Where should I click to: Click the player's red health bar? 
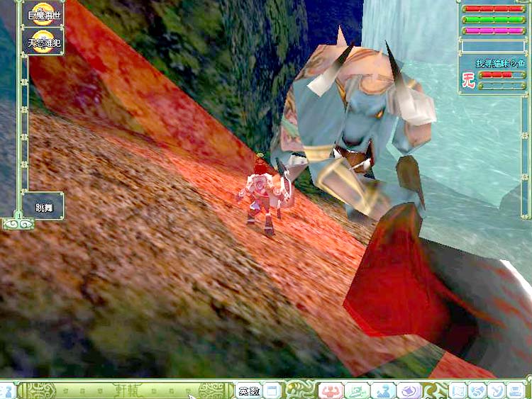pyautogui.click(x=494, y=9)
